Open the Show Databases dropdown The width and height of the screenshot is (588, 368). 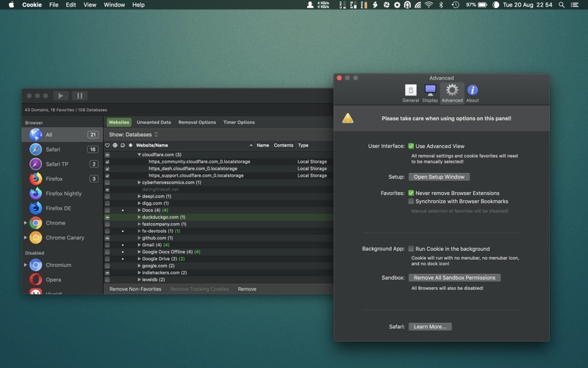tap(133, 135)
